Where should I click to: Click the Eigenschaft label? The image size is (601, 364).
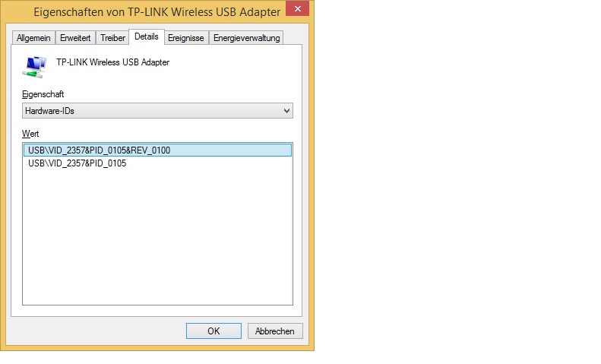43,94
